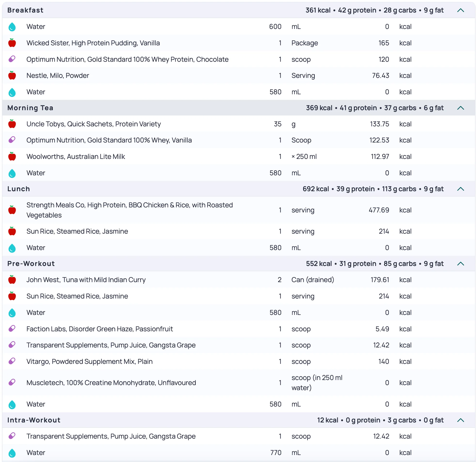This screenshot has width=476, height=462.
Task: Select the Pre-Workout group header
Action: coord(31,264)
